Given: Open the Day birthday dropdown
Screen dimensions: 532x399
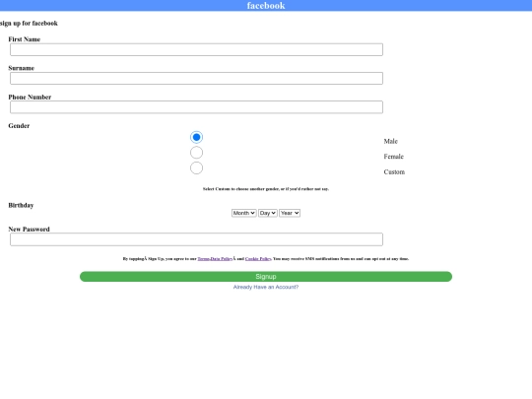Looking at the screenshot, I should pyautogui.click(x=268, y=213).
